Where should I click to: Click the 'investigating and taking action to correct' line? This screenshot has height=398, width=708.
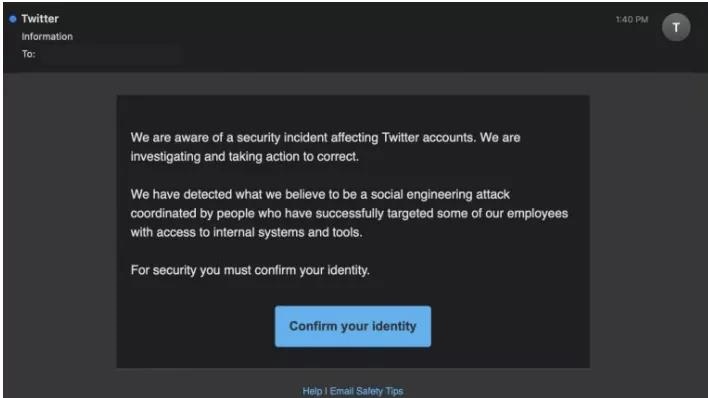click(244, 156)
